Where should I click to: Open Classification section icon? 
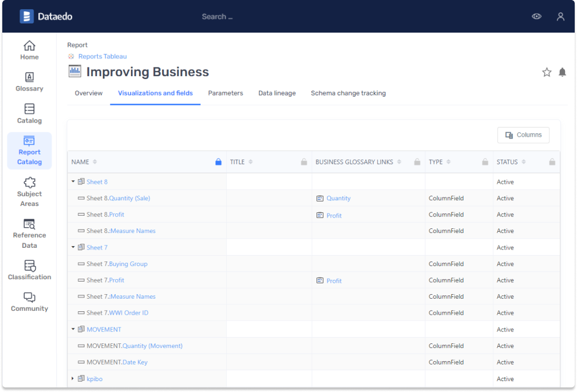(29, 266)
